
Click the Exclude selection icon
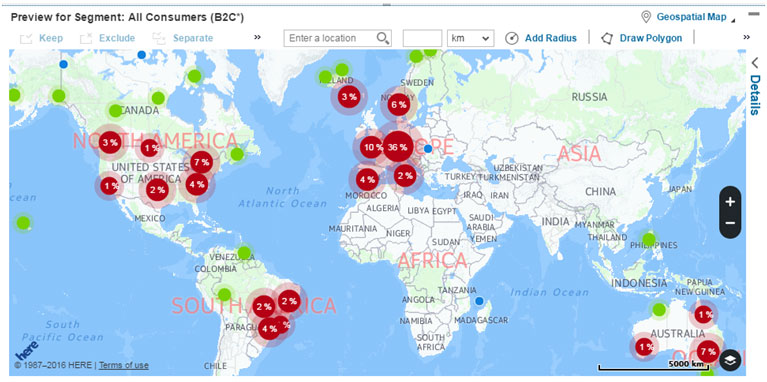[x=86, y=38]
